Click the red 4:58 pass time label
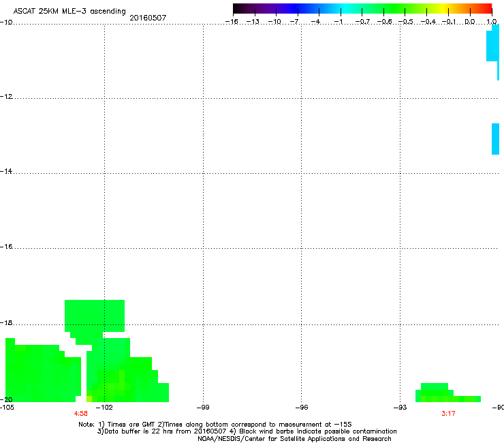Viewport: 504px width, 443px height. 80,414
